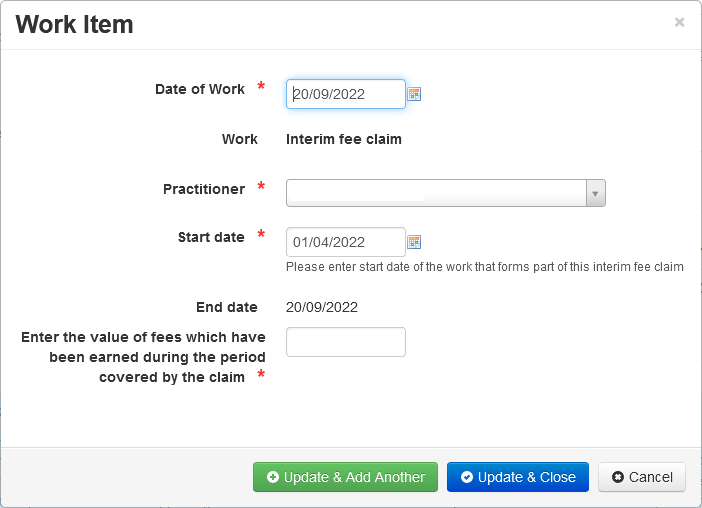Expand the Practitioner dropdown arrow
Screen dimensions: 702x508
[595, 193]
